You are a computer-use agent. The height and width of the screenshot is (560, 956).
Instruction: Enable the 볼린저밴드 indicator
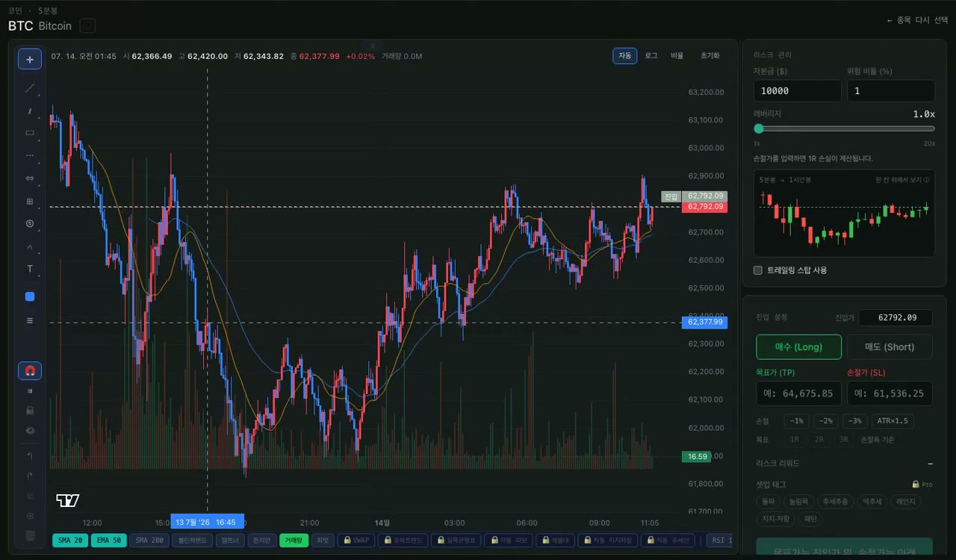point(192,540)
